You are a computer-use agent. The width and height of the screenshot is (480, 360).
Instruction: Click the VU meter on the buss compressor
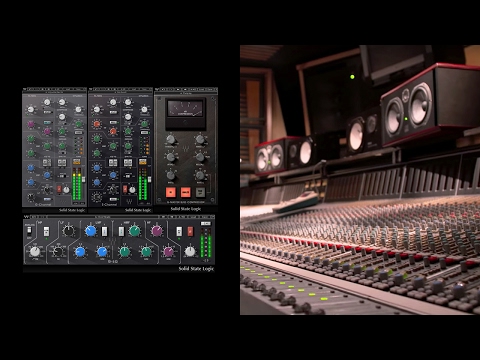point(185,109)
